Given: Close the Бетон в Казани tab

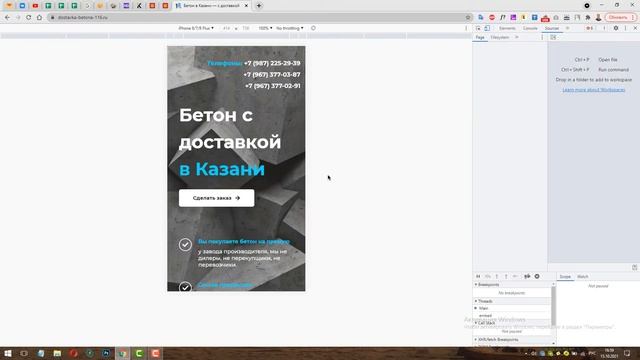Looking at the screenshot, I should click(x=246, y=6).
